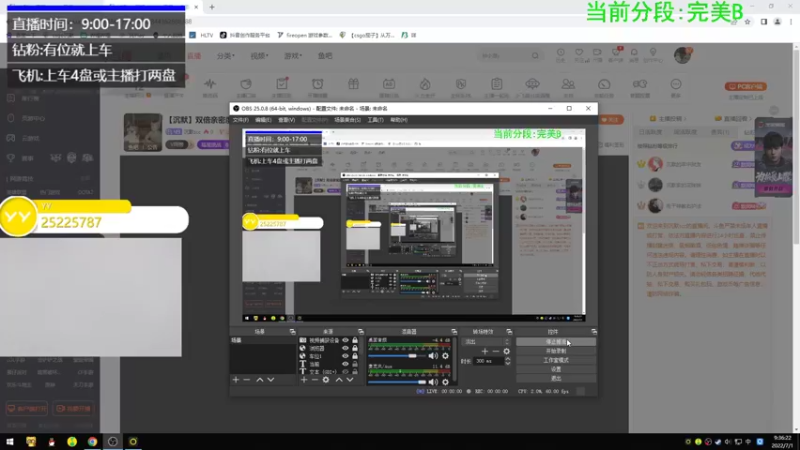Open microphone audio settings gear in mixer
This screenshot has width=800, height=450.
pos(445,382)
